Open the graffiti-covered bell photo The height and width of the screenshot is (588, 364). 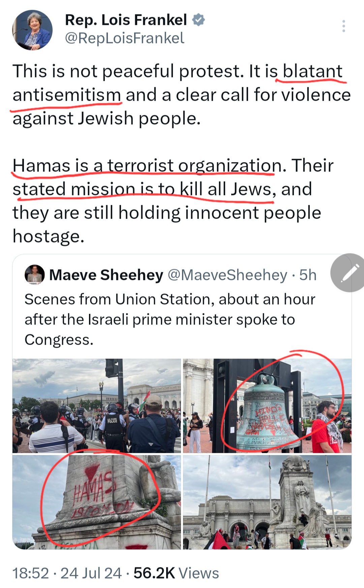267,406
